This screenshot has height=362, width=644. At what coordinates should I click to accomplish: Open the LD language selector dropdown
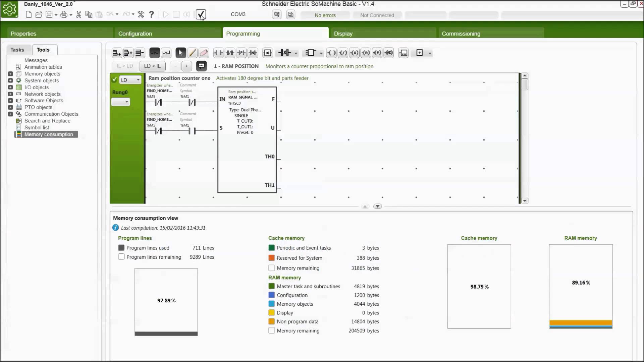pyautogui.click(x=130, y=80)
